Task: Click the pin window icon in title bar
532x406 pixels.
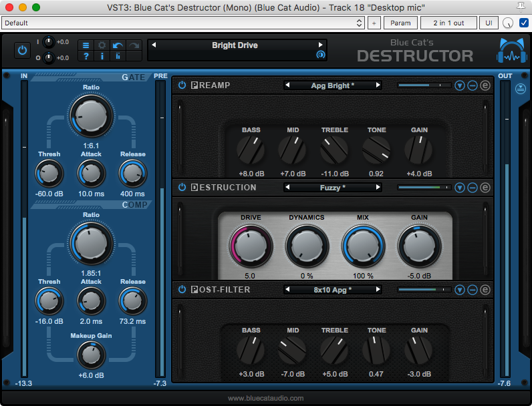Action: tap(521, 7)
